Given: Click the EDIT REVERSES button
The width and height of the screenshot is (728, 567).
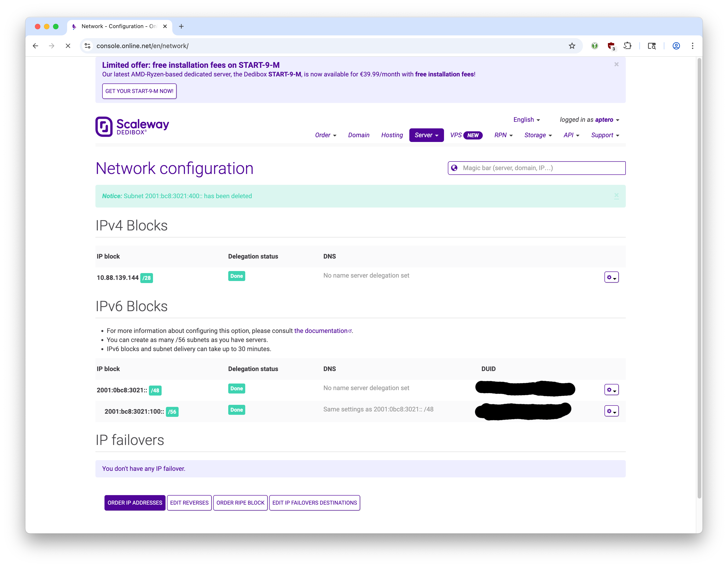Looking at the screenshot, I should [189, 503].
